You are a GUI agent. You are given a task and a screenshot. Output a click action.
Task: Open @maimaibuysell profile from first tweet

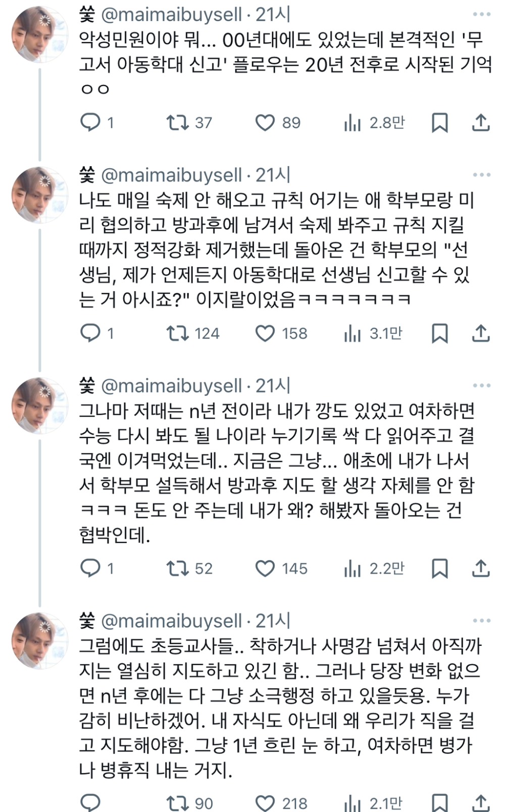pyautogui.click(x=172, y=15)
